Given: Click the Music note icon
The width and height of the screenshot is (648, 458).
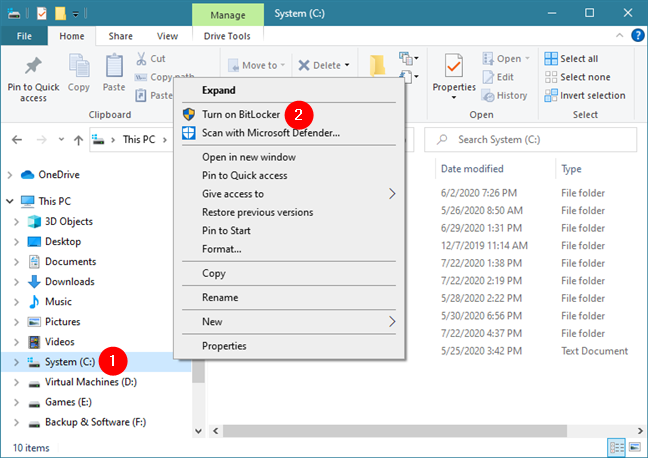Looking at the screenshot, I should point(34,302).
